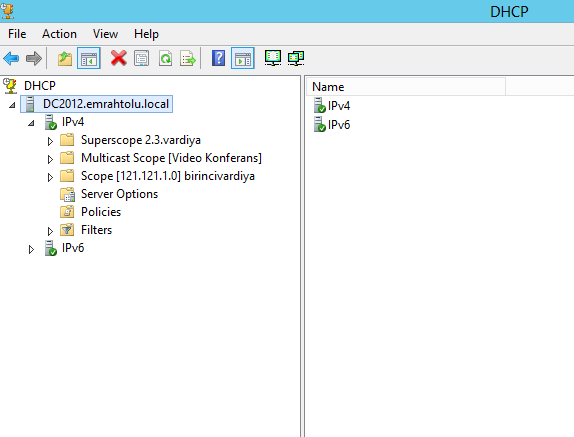574x437 pixels.
Task: Select the DHCP root label in tree
Action: (x=40, y=86)
